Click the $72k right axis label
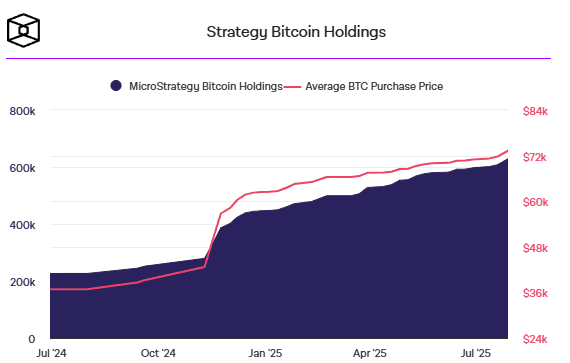The height and width of the screenshot is (363, 570). pos(535,157)
